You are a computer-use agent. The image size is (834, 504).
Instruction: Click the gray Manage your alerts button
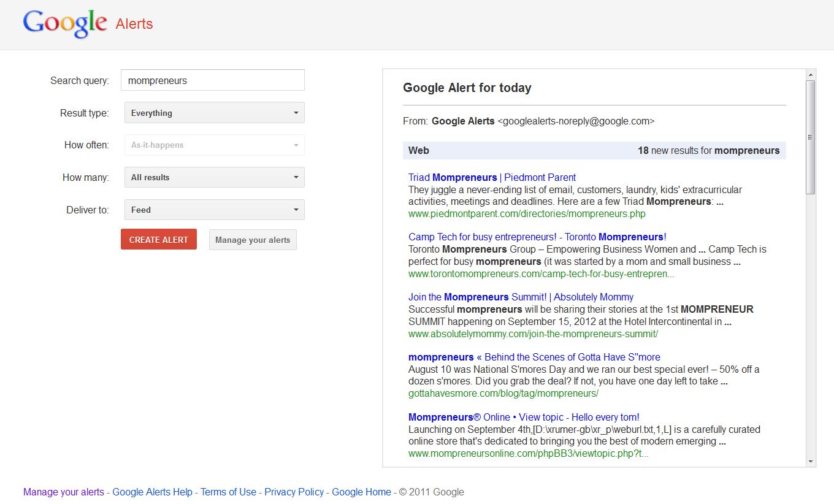tap(253, 240)
